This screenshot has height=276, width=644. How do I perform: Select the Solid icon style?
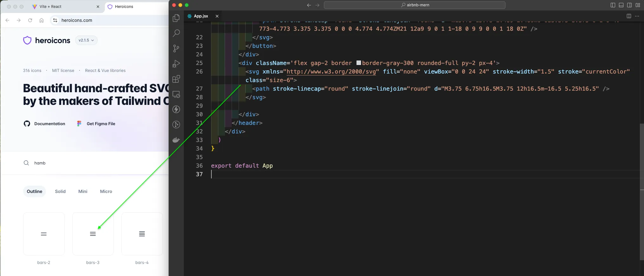coord(60,191)
